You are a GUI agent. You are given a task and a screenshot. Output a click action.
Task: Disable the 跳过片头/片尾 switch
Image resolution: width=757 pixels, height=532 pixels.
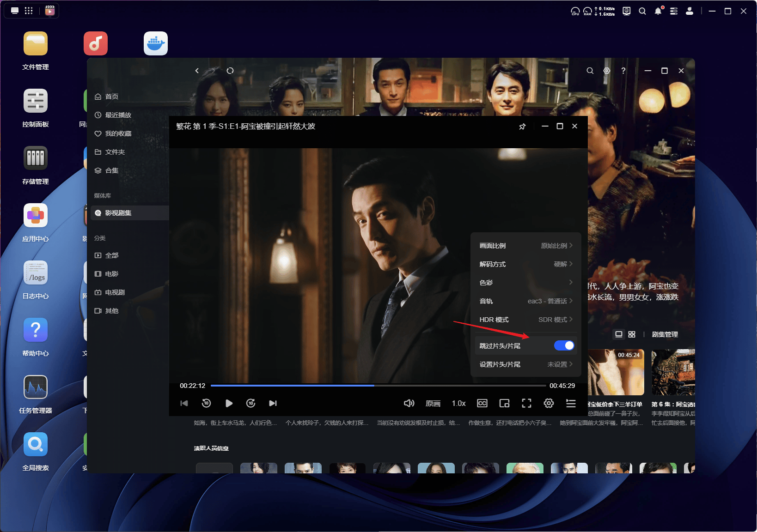point(564,345)
